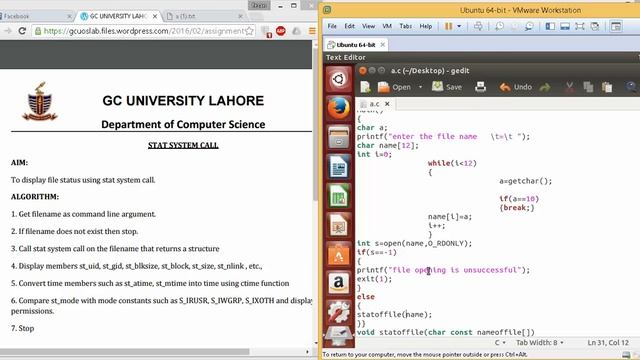Create a new document in gedit
The image size is (640, 360).
click(x=365, y=87)
